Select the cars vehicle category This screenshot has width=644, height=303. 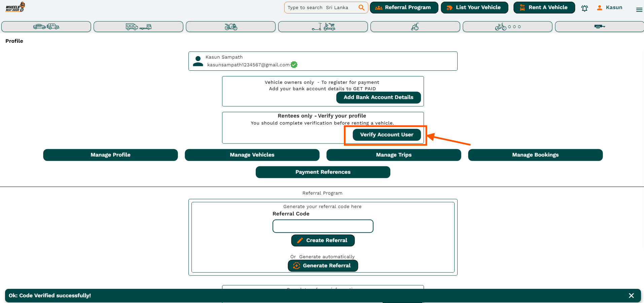click(46, 27)
